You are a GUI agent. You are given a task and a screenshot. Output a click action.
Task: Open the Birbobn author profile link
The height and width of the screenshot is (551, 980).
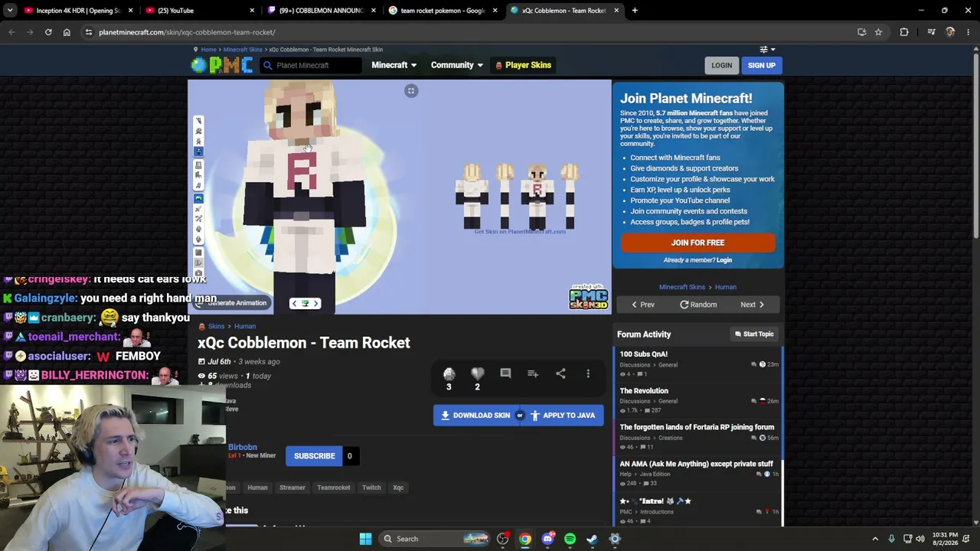tap(243, 447)
